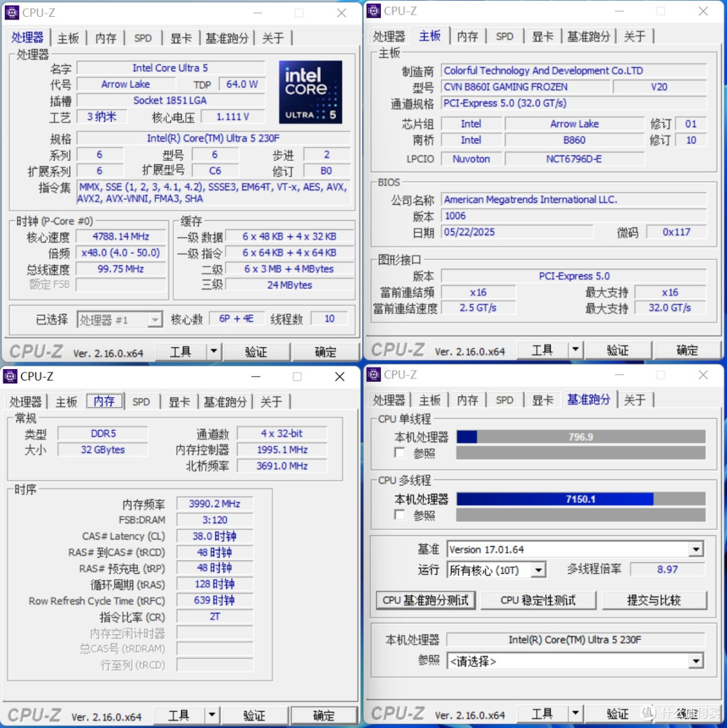Image resolution: width=727 pixels, height=728 pixels.
Task: Open the <请选择> reference processor dropdown
Action: pyautogui.click(x=695, y=661)
